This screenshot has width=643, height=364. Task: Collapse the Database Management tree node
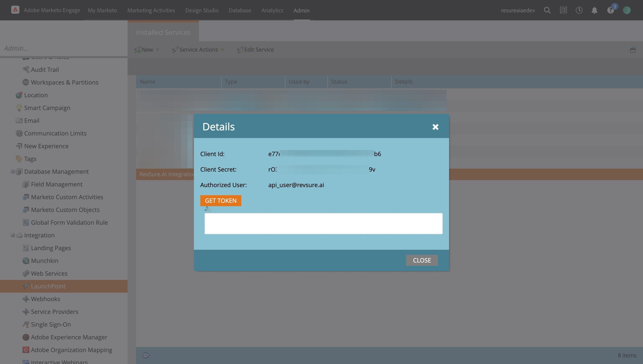(x=12, y=172)
